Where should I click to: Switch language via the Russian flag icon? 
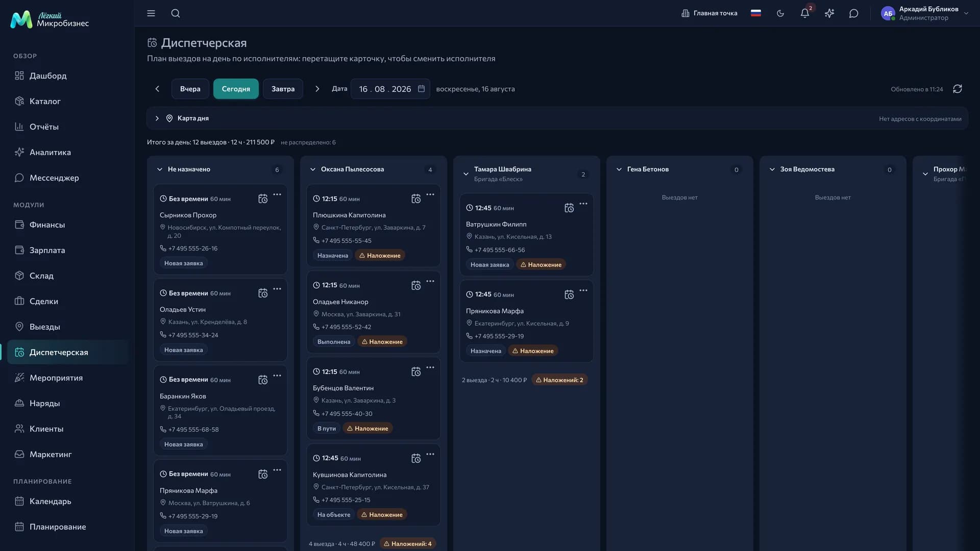pos(756,13)
